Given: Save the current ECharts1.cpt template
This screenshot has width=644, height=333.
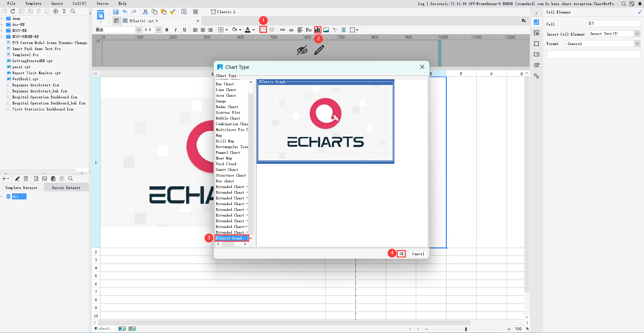Looking at the screenshot, I should point(116,12).
